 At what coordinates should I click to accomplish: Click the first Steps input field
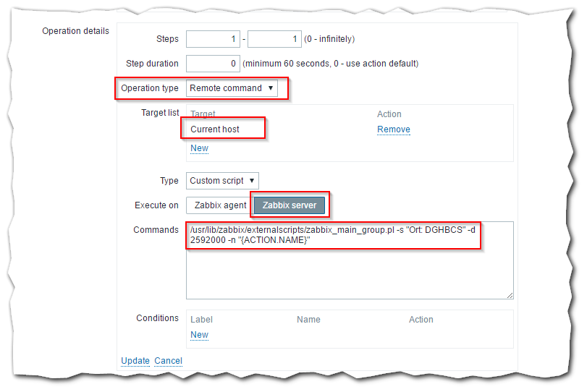click(x=213, y=39)
